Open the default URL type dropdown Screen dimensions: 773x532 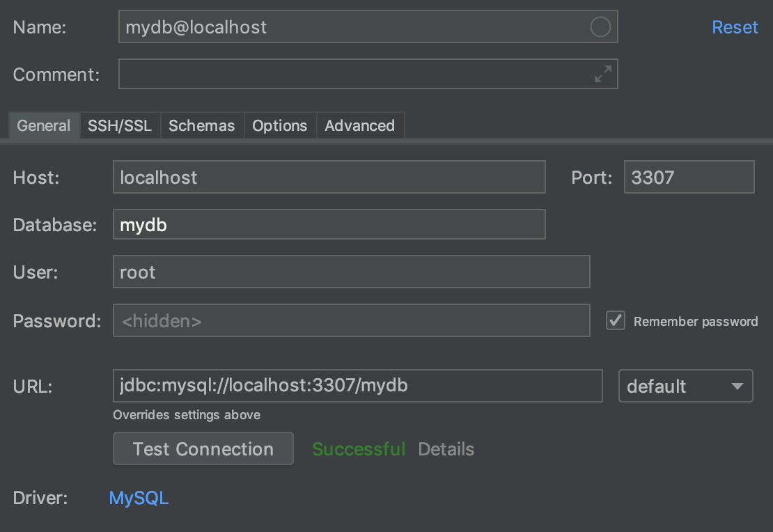coord(685,386)
